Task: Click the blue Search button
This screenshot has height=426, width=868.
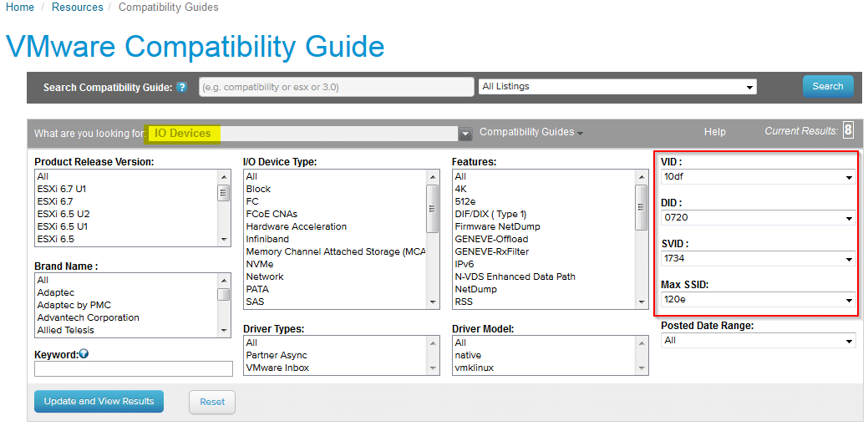Action: tap(828, 86)
